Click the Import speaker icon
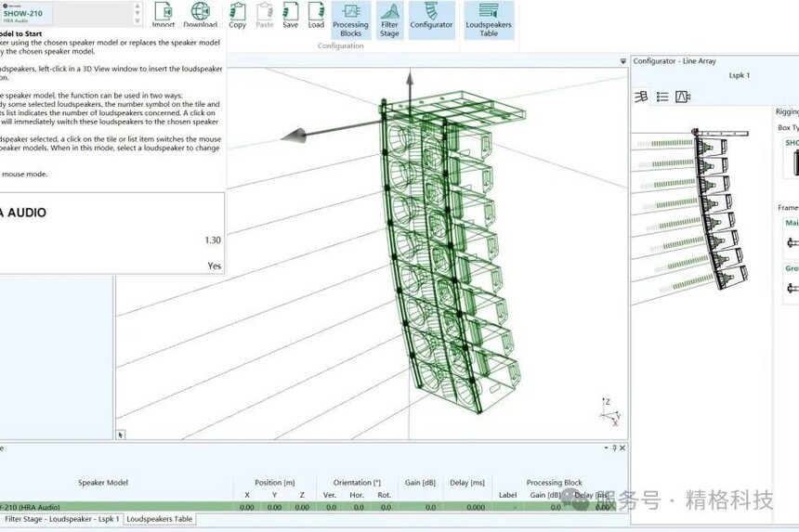 coord(164,14)
